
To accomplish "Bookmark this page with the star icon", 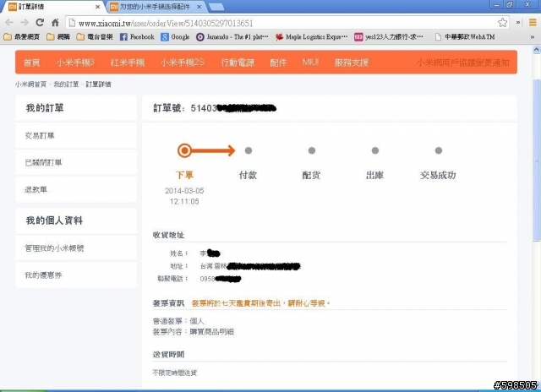I will click(502, 23).
